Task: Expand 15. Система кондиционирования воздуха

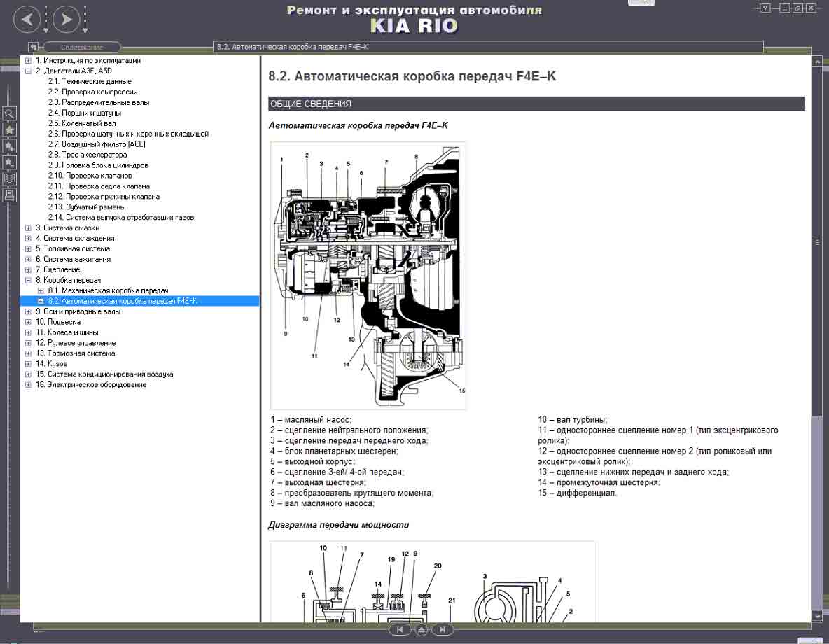Action: [x=28, y=375]
